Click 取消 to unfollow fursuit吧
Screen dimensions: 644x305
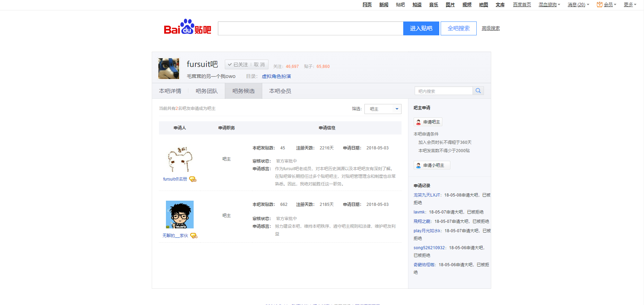click(259, 64)
